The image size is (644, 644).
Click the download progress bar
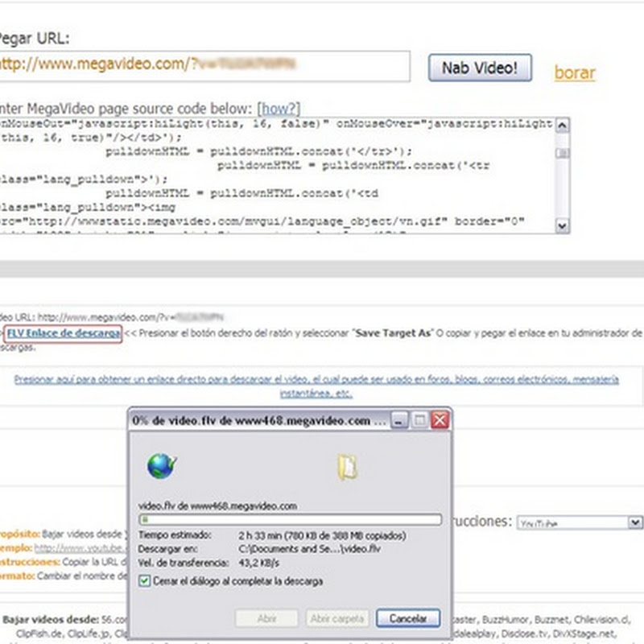click(x=291, y=519)
